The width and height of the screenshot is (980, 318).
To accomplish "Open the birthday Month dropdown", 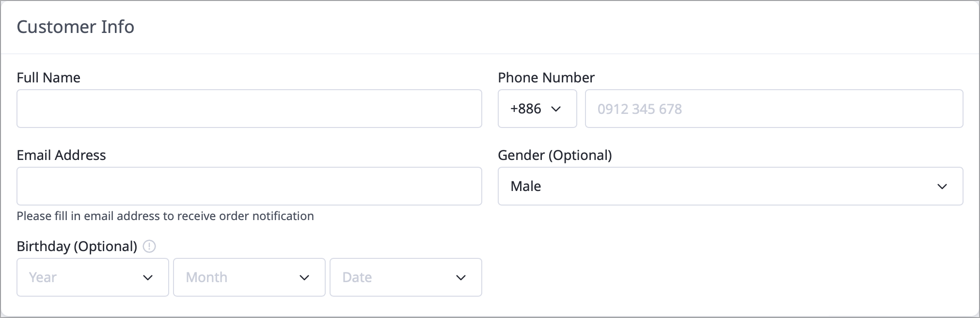I will pos(249,277).
